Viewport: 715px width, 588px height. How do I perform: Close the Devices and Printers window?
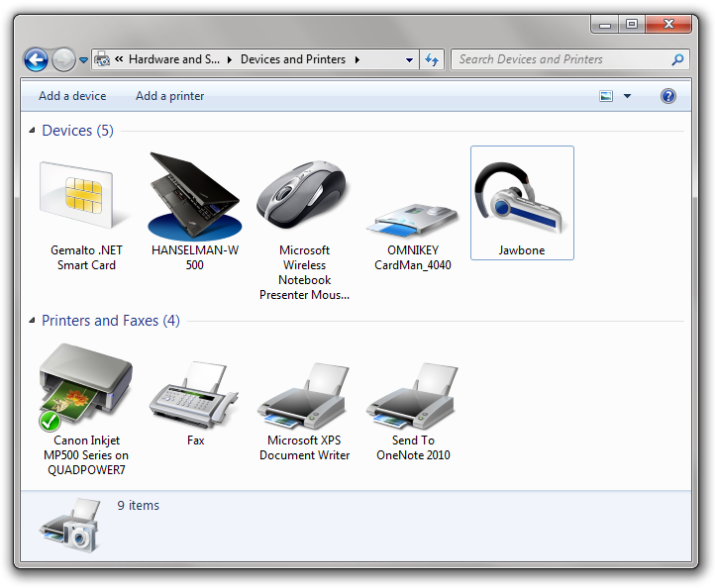pos(668,25)
